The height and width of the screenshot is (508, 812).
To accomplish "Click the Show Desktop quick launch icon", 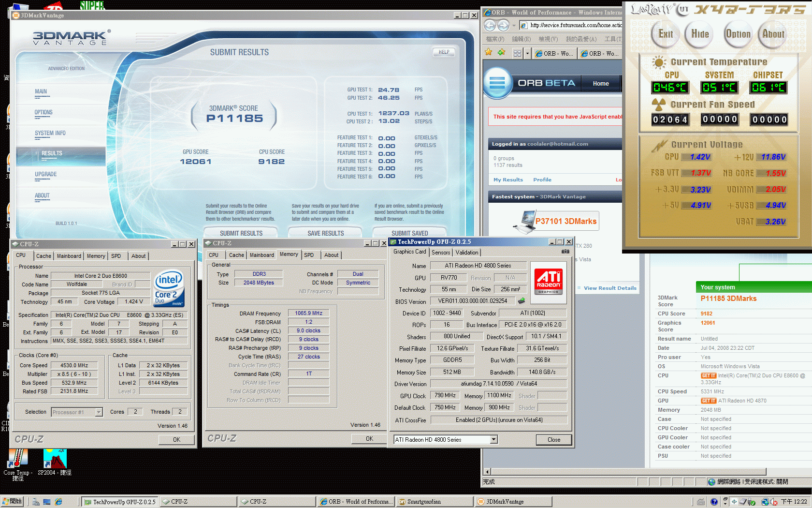I will tap(47, 502).
